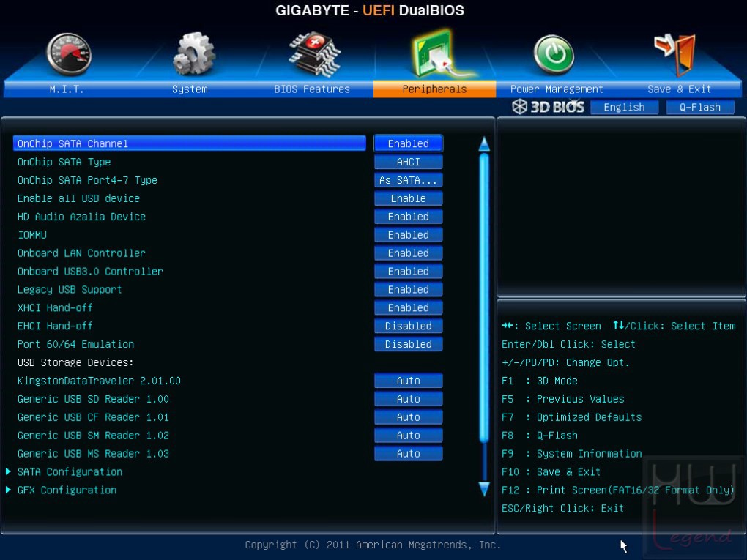Click the F10 Save & Exit help line
747x560 pixels.
coord(551,472)
